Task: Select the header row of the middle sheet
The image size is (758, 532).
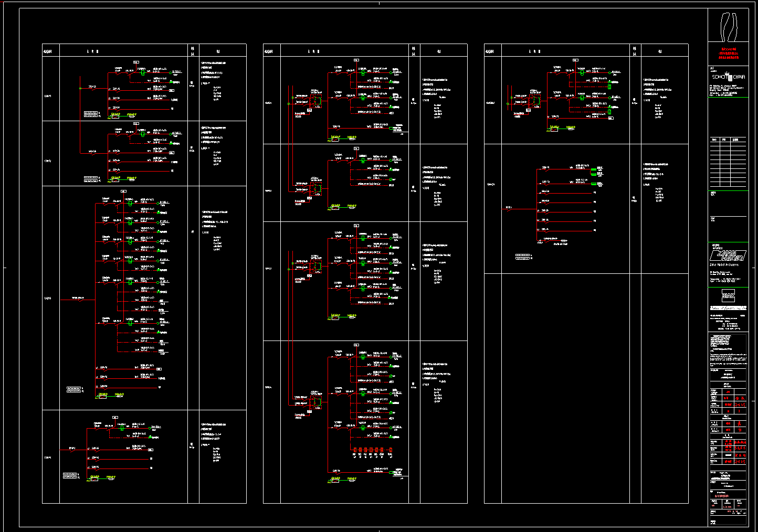Action: (x=365, y=50)
